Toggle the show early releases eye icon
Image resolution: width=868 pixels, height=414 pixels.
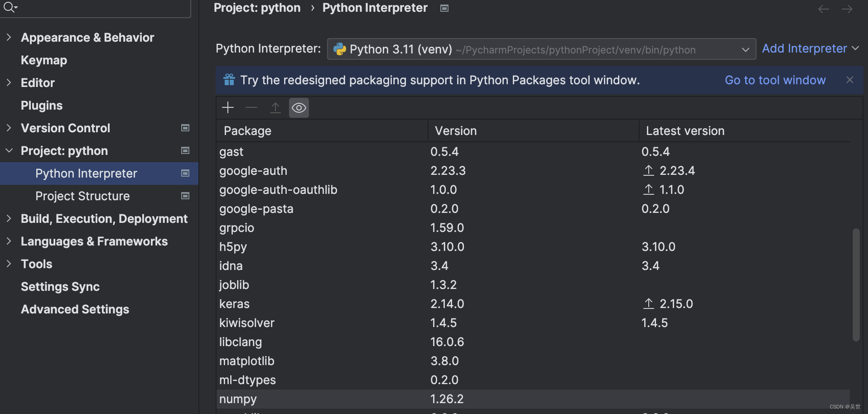(299, 108)
